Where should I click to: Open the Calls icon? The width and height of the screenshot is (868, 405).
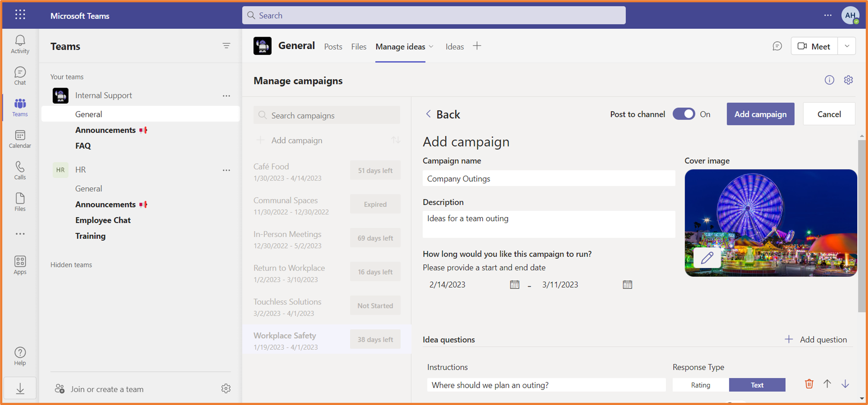(x=19, y=170)
